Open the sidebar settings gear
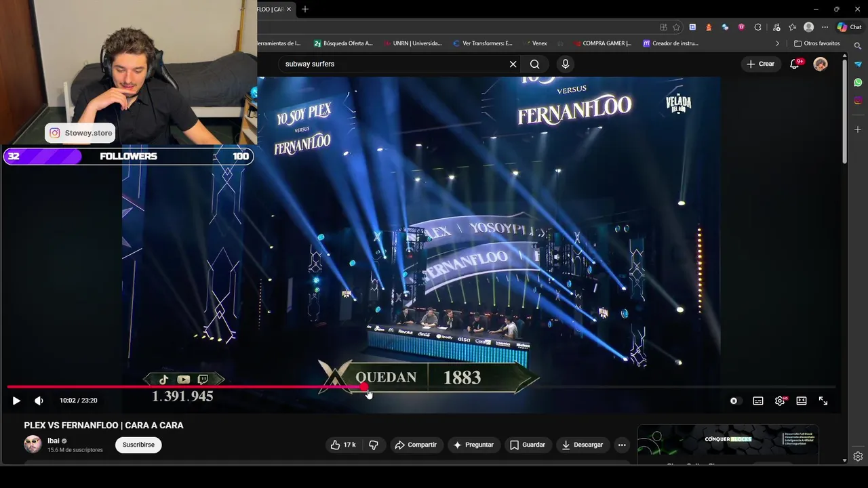 [858, 456]
